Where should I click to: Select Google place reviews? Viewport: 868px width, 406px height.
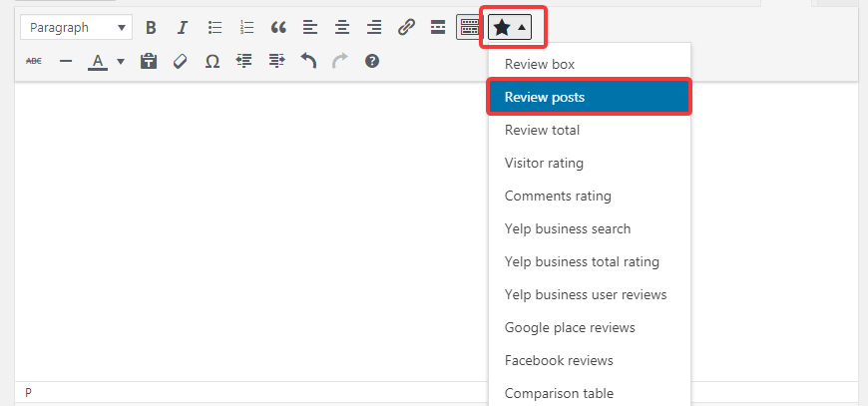point(590,327)
